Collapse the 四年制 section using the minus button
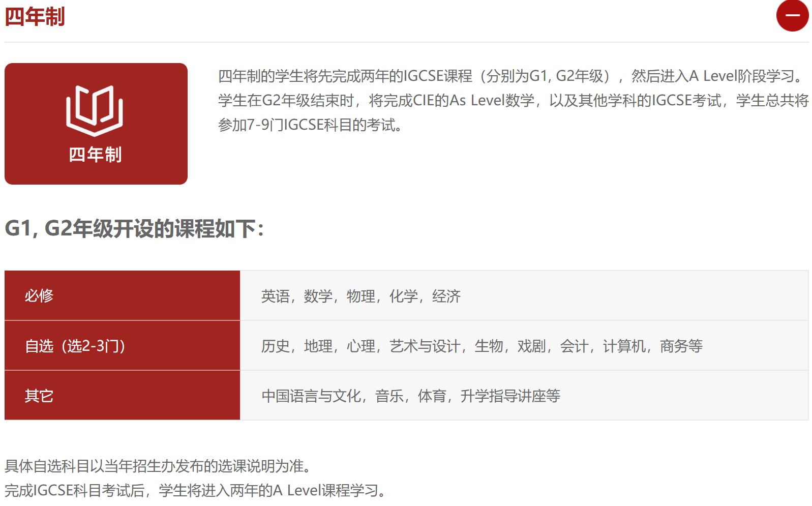 click(792, 16)
